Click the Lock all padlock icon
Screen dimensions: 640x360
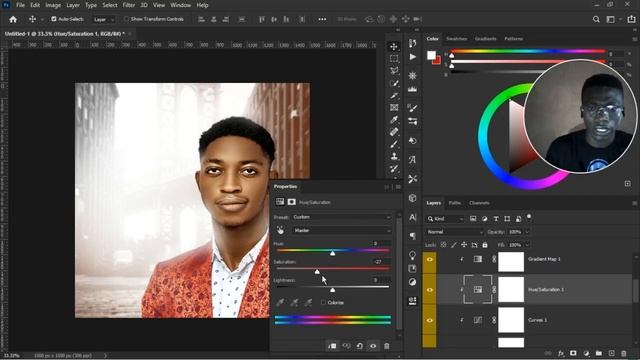click(x=485, y=245)
